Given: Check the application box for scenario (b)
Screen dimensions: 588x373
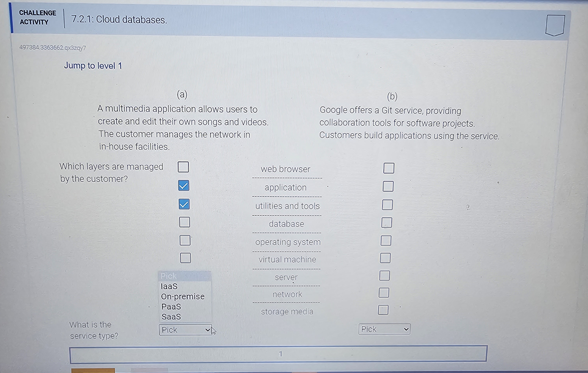Looking at the screenshot, I should click(x=388, y=186).
